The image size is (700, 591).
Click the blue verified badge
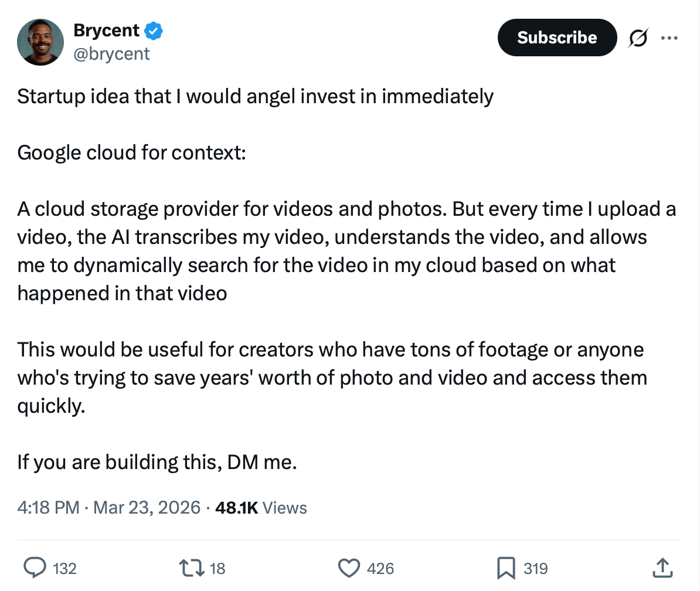tap(154, 30)
